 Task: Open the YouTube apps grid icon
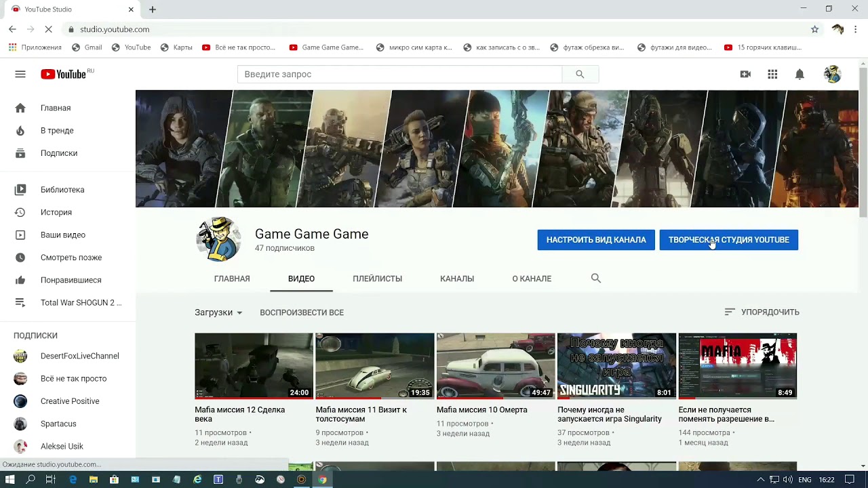pyautogui.click(x=772, y=74)
